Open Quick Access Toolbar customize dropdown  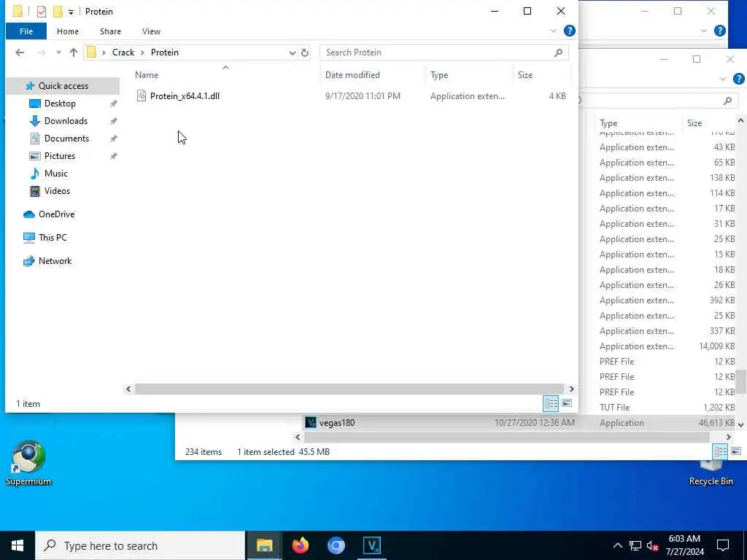[71, 12]
